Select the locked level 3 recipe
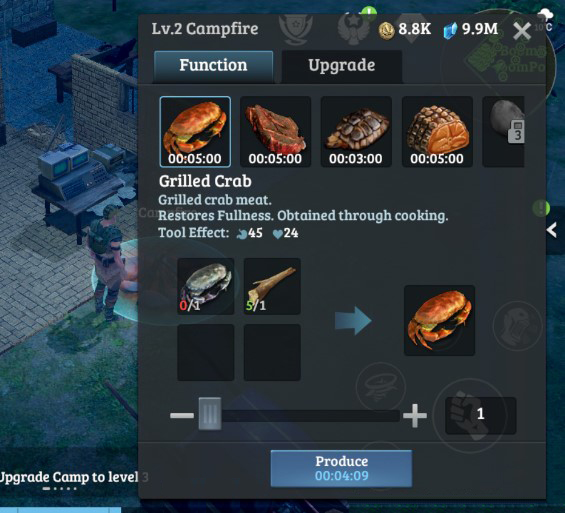This screenshot has width=565, height=513. click(x=504, y=132)
